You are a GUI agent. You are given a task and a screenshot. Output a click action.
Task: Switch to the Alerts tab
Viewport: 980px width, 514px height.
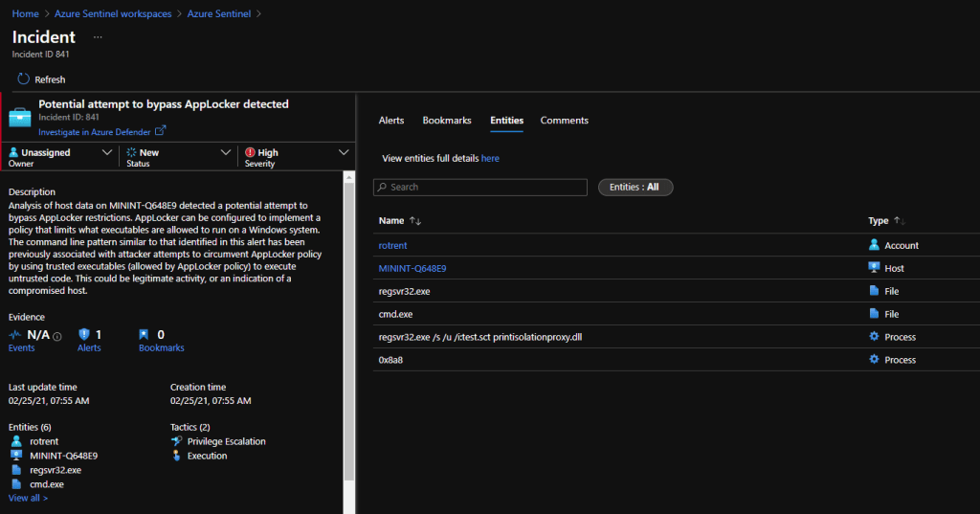click(391, 120)
